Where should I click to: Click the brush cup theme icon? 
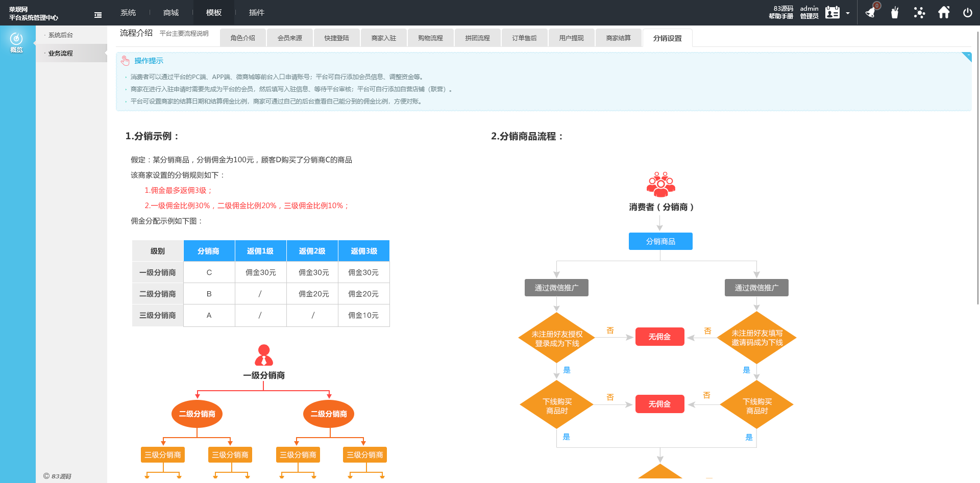point(895,12)
